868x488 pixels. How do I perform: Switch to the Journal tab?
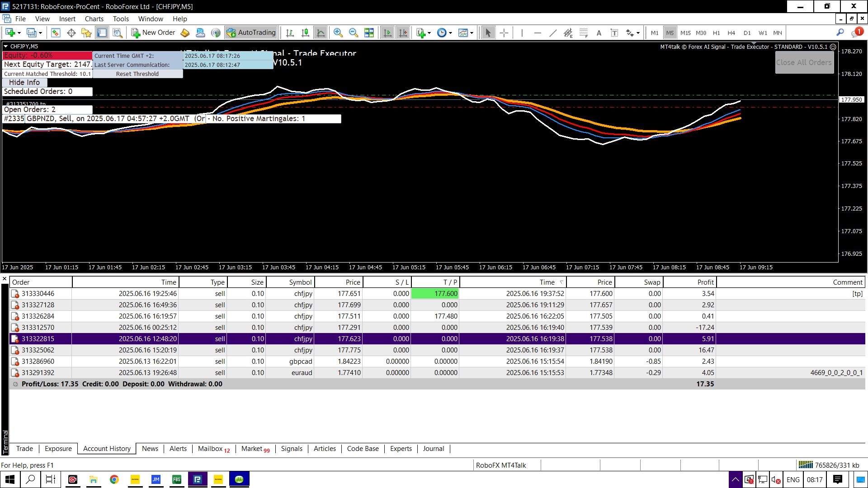click(433, 449)
